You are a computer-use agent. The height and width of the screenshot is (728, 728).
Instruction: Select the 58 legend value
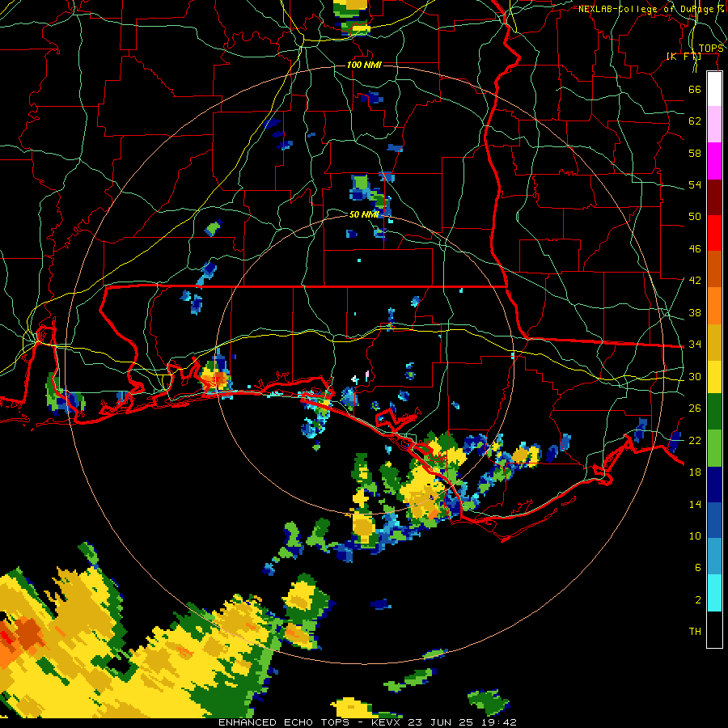tap(695, 153)
